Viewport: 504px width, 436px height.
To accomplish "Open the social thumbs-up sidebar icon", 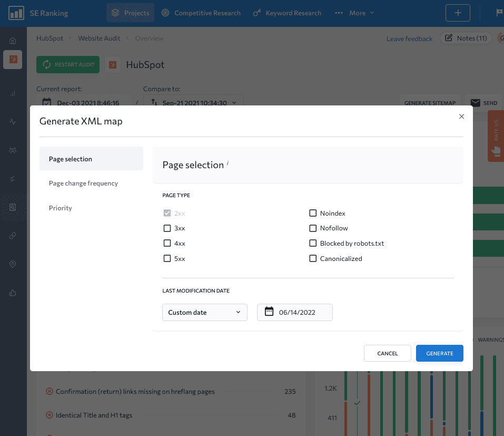I will [x=13, y=293].
